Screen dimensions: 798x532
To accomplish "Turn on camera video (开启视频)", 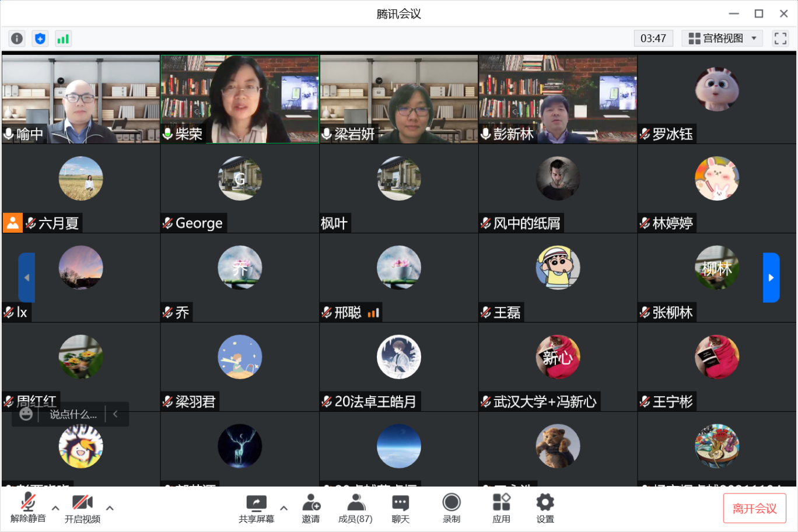I will click(82, 508).
